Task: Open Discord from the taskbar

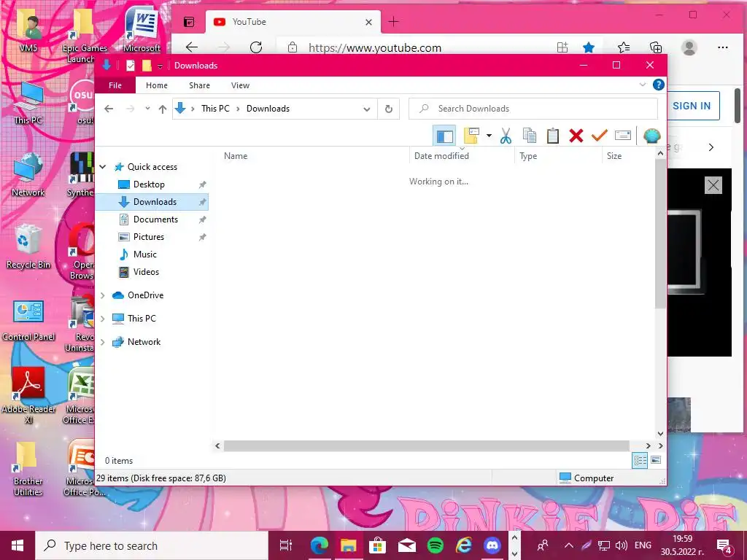Action: pyautogui.click(x=492, y=545)
